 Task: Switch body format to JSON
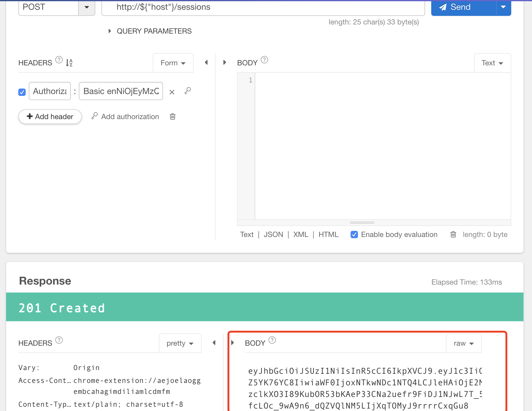(273, 235)
